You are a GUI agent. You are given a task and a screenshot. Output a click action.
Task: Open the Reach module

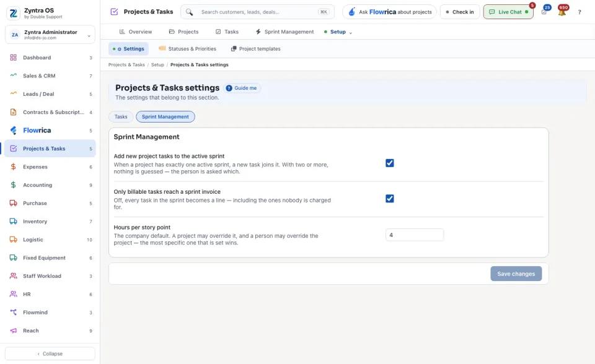coord(50,331)
